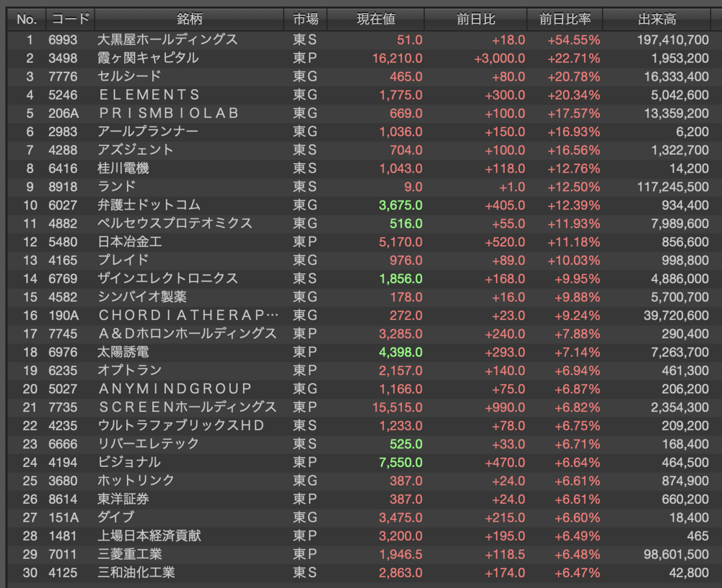Click rank number 30
722x588 pixels.
point(30,572)
